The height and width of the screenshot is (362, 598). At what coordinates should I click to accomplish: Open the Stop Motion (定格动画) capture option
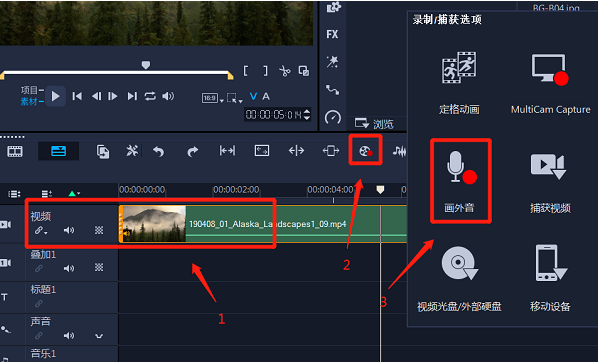click(x=459, y=82)
